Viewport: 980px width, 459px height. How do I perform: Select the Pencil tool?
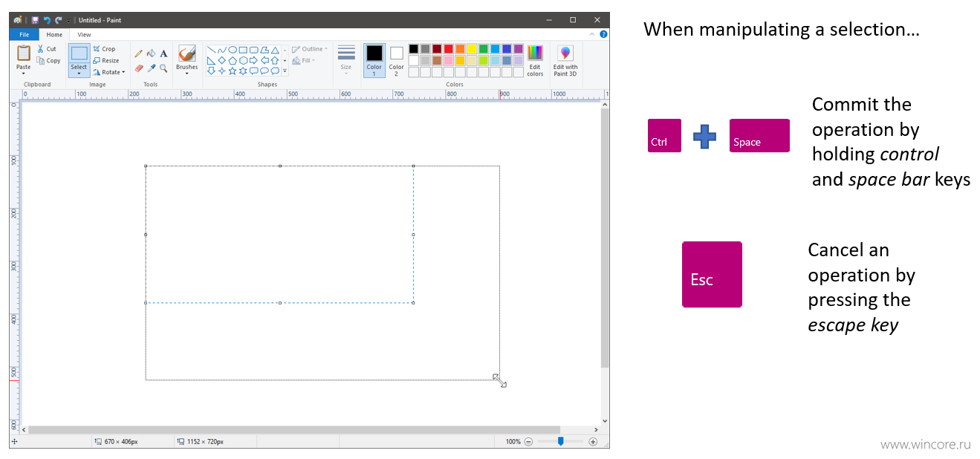(x=139, y=53)
